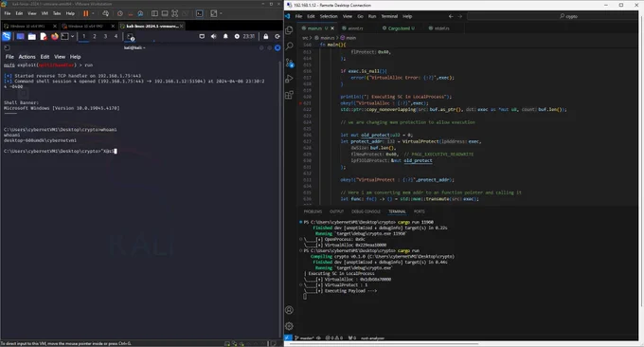Open the Extensions activity icon

289,95
